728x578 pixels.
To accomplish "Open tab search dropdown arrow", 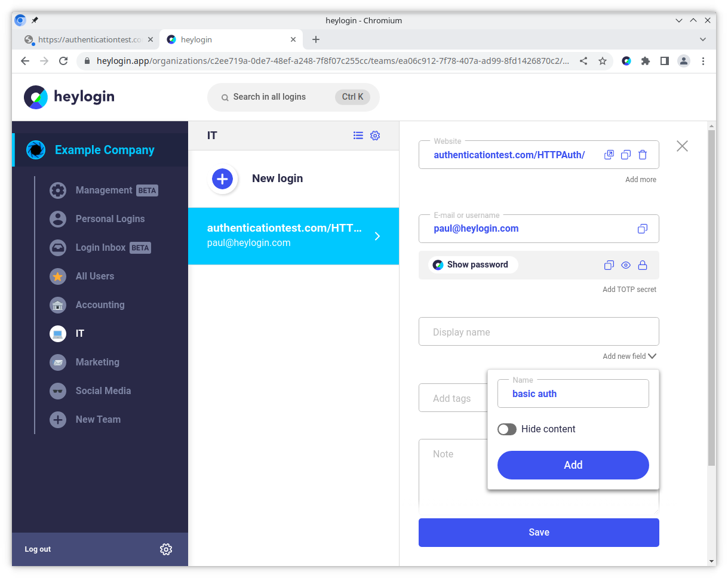I will [703, 39].
